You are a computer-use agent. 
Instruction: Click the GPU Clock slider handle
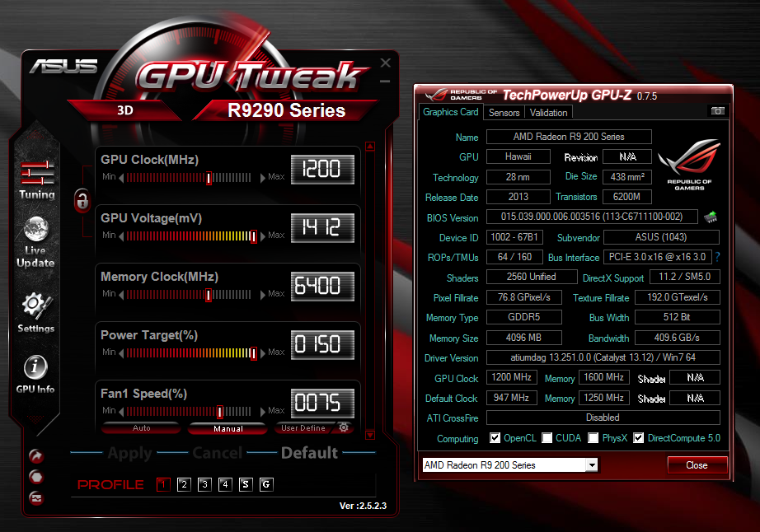pyautogui.click(x=209, y=178)
